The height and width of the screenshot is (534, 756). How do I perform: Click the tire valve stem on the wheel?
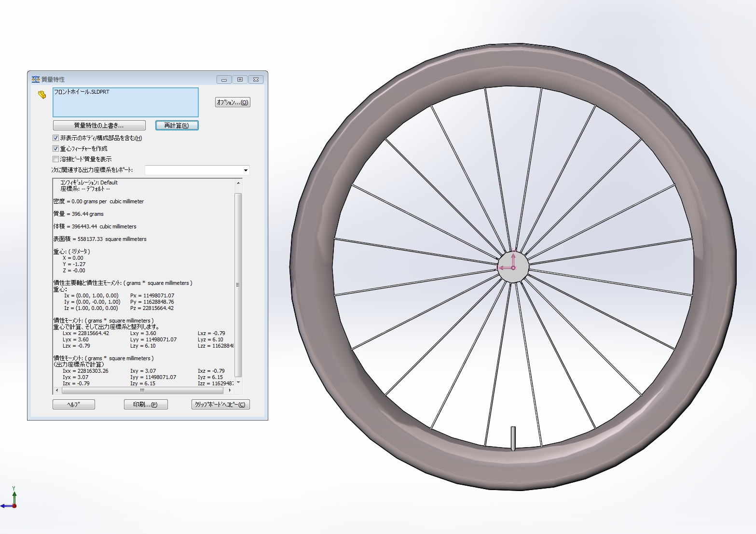[513, 438]
